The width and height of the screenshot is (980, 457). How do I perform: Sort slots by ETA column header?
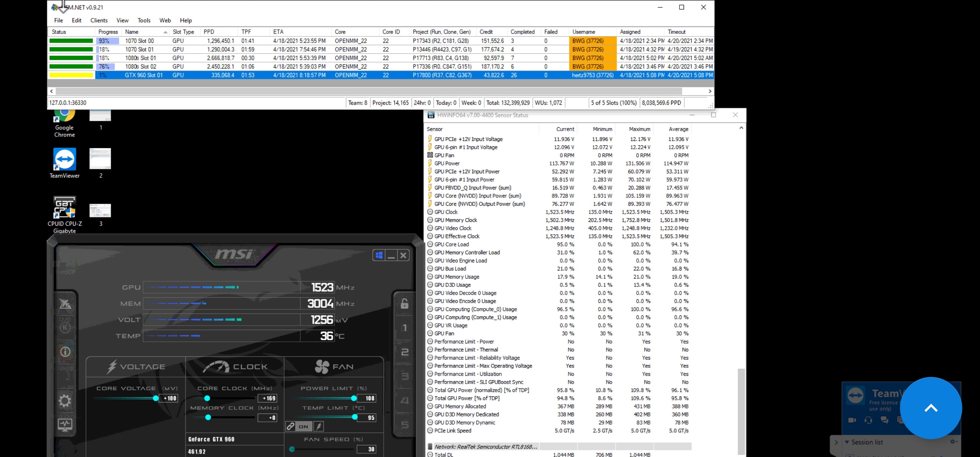[x=301, y=32]
